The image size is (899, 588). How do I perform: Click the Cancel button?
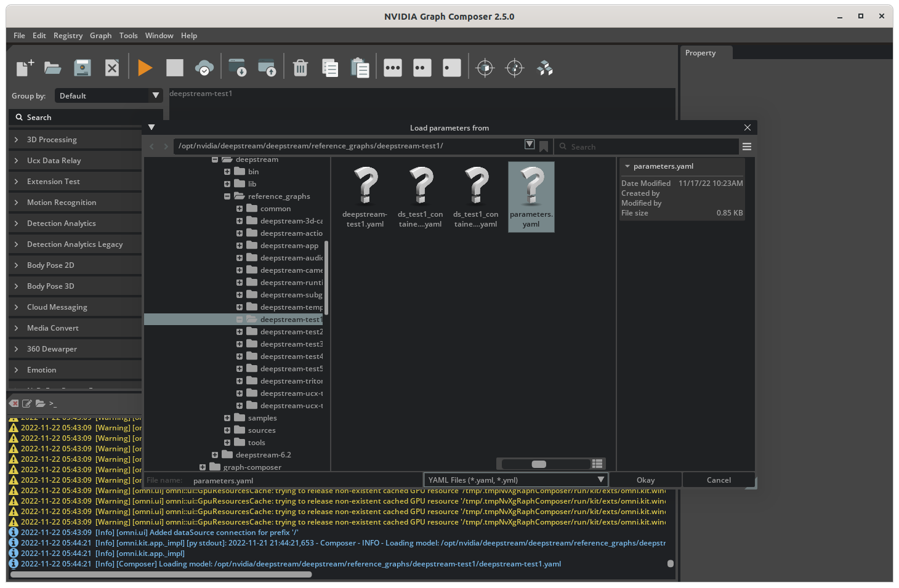[x=719, y=480]
